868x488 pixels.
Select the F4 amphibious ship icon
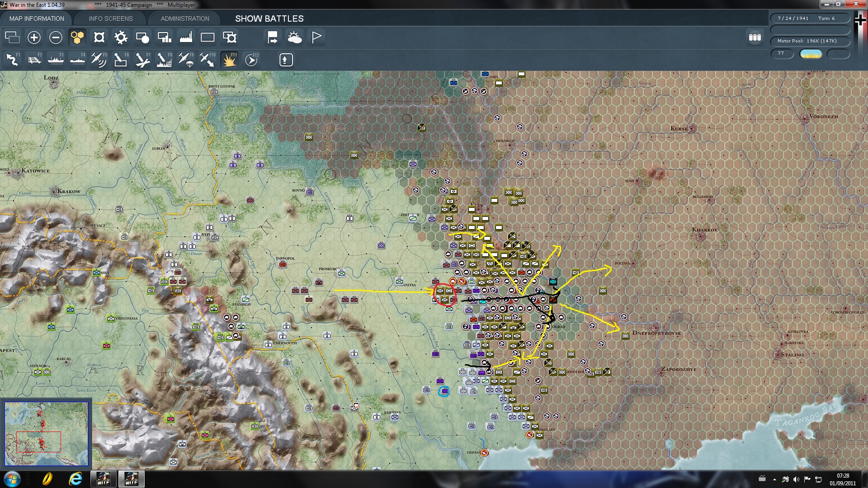(x=77, y=60)
